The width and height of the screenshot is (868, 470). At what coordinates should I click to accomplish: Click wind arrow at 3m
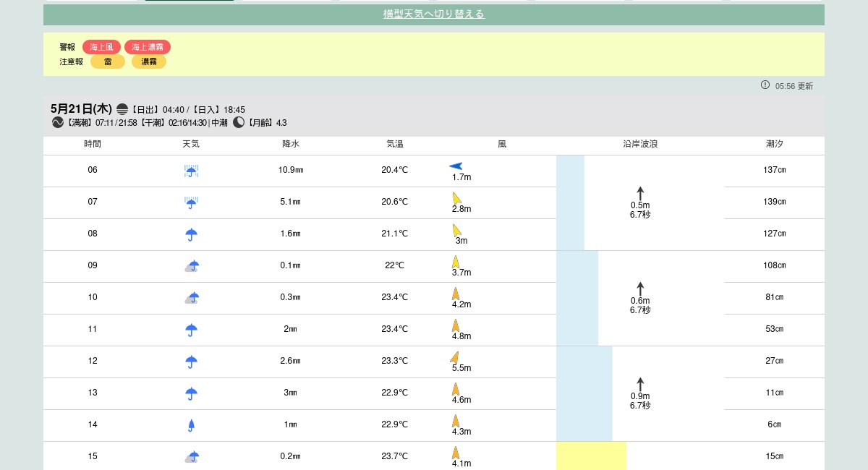pos(456,230)
